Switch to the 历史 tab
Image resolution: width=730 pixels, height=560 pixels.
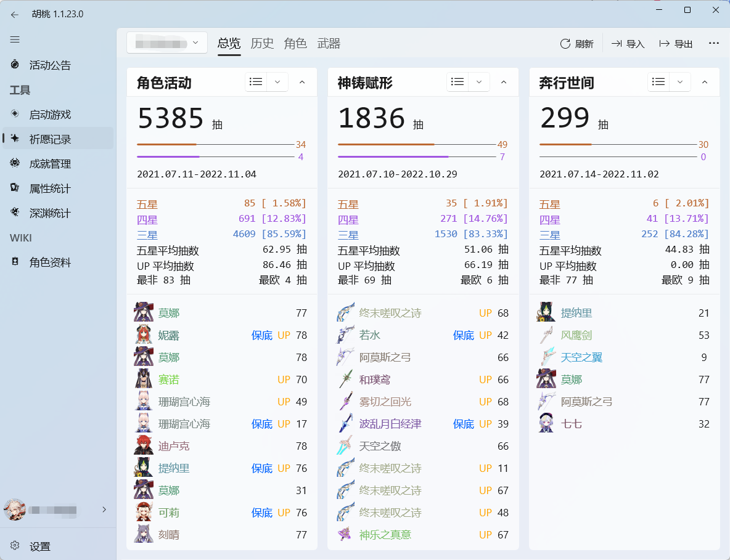click(x=262, y=44)
